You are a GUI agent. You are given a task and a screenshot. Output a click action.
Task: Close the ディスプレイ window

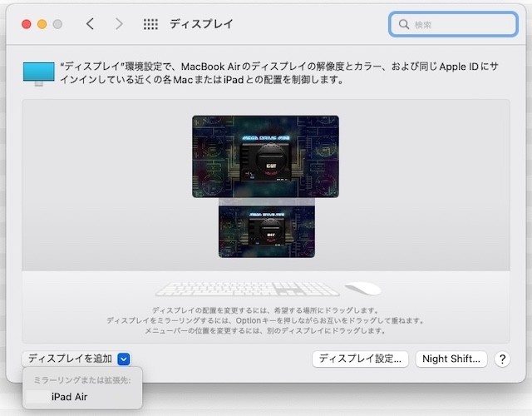27,24
